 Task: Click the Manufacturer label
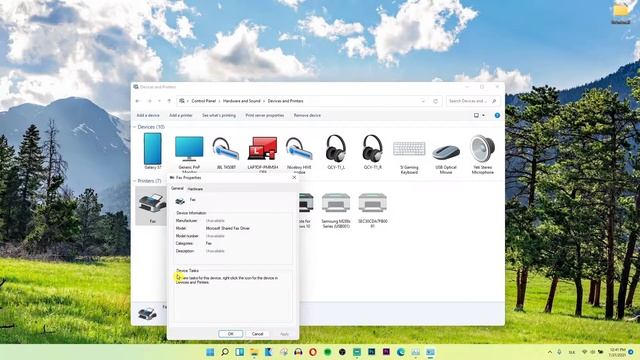pos(187,221)
